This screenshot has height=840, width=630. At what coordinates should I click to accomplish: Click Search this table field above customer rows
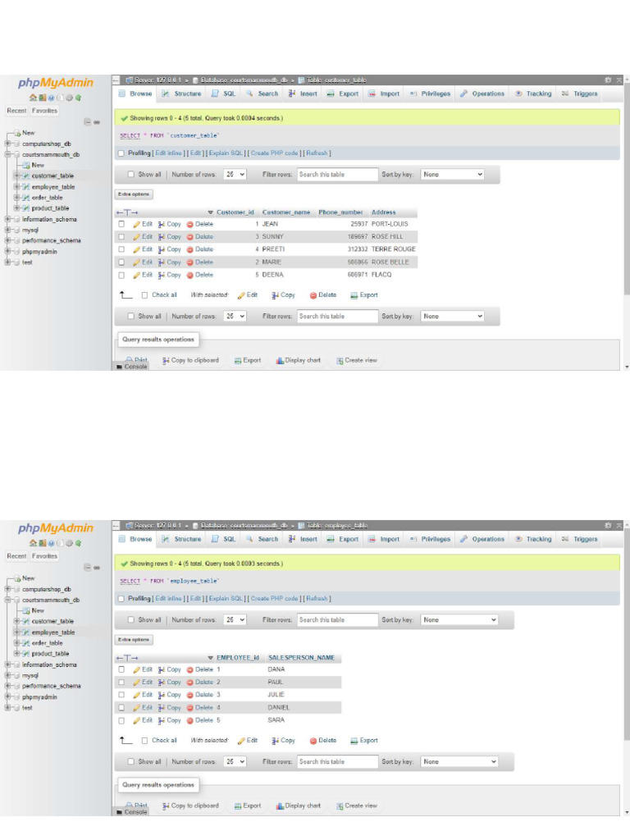(337, 175)
